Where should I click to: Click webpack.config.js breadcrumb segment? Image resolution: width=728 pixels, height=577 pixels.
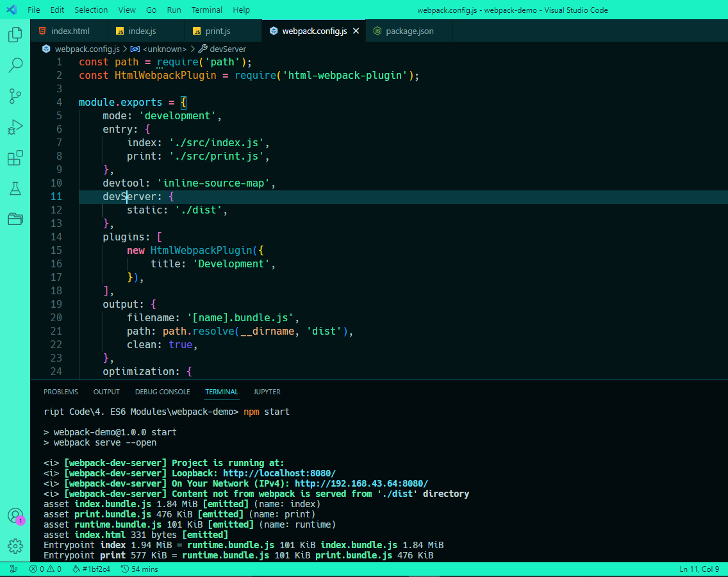[87, 49]
